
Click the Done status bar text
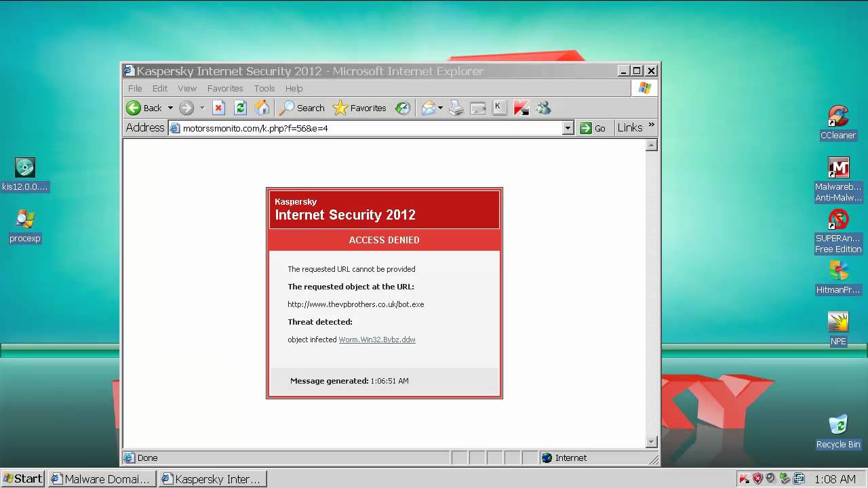click(x=147, y=458)
